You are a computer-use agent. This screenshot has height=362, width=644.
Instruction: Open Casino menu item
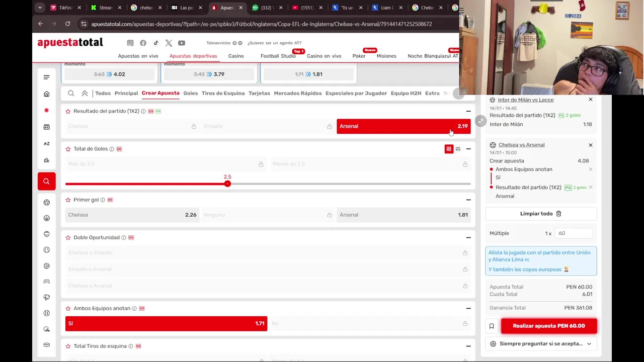(235, 56)
